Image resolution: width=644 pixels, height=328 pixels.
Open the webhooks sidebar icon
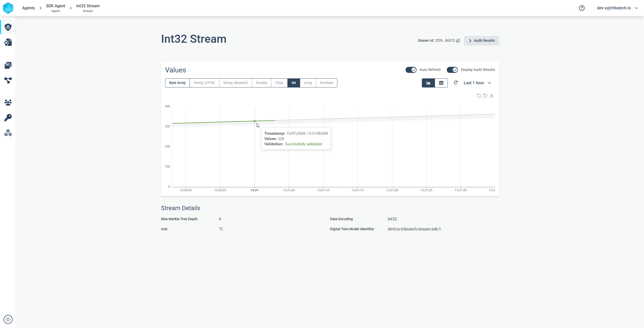click(8, 133)
